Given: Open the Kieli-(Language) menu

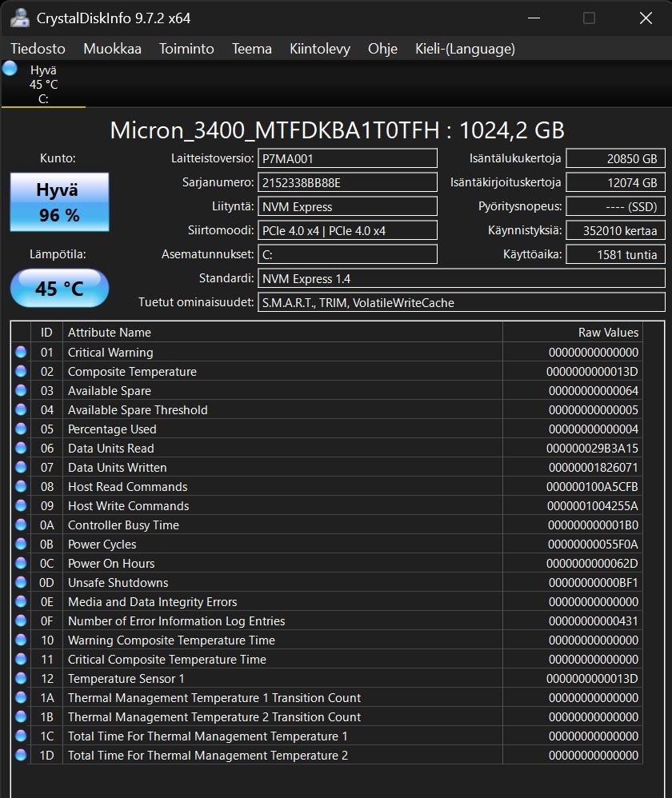Looking at the screenshot, I should coord(465,49).
